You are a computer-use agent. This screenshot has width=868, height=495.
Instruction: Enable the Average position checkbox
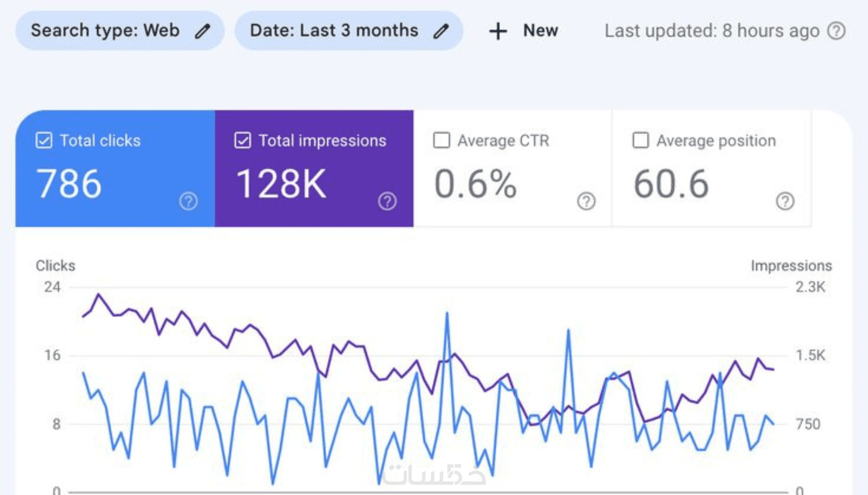(x=641, y=140)
